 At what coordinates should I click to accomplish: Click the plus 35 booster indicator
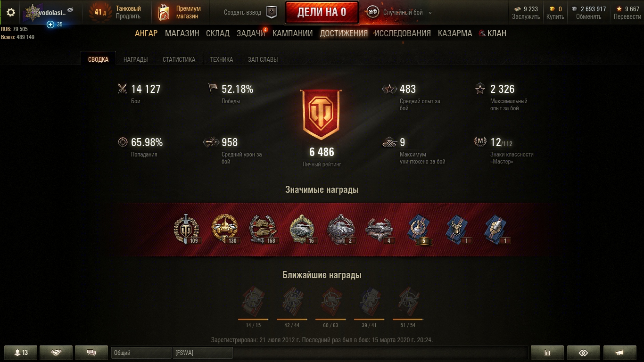tap(55, 24)
